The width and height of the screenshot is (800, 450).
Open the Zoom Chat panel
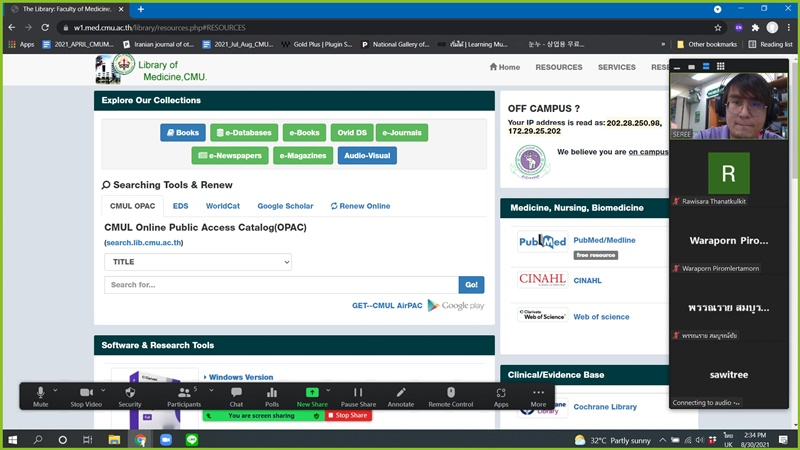coord(236,395)
